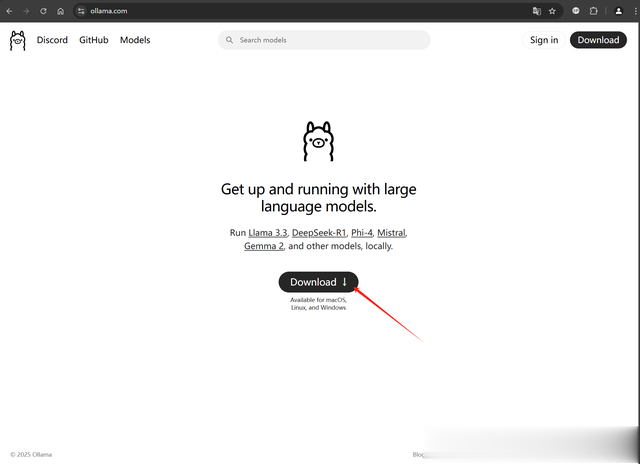Image resolution: width=640 pixels, height=464 pixels.
Task: Click the © 2025 Ollama footer text
Action: (x=31, y=454)
